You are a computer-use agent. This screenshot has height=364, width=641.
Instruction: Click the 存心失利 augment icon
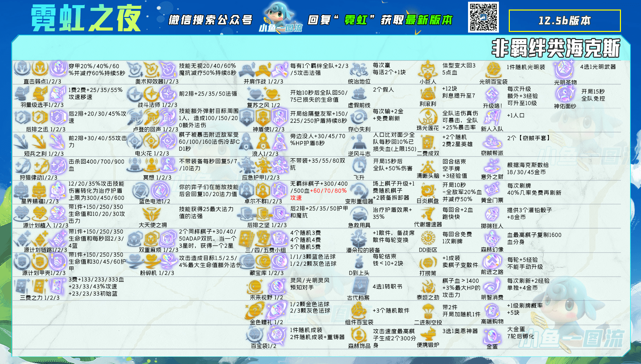(359, 118)
